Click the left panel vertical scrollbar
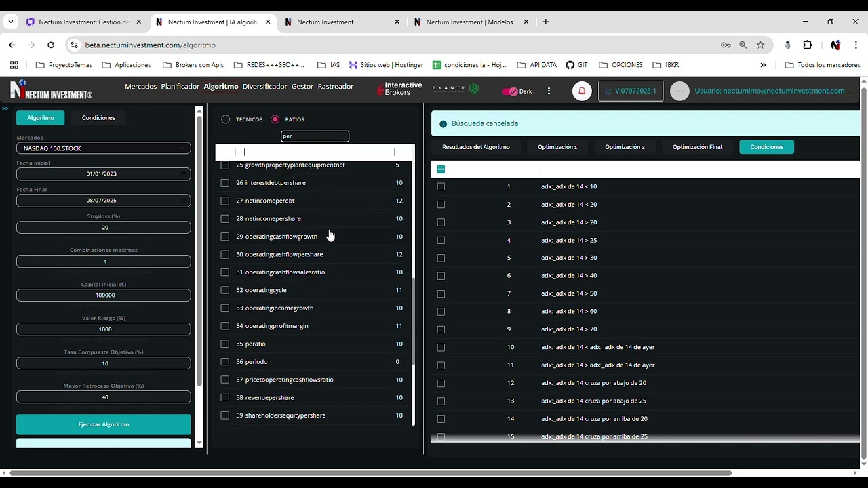Viewport: 868px width, 488px height. point(199,251)
